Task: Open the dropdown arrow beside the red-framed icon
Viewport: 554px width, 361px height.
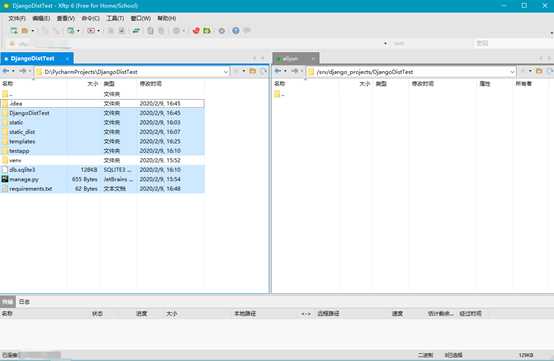Action: (x=99, y=31)
